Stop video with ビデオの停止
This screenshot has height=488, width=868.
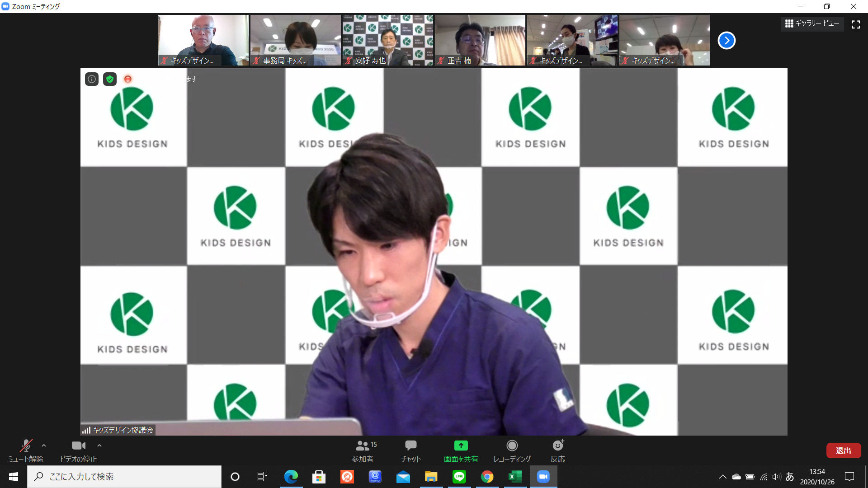pyautogui.click(x=78, y=451)
